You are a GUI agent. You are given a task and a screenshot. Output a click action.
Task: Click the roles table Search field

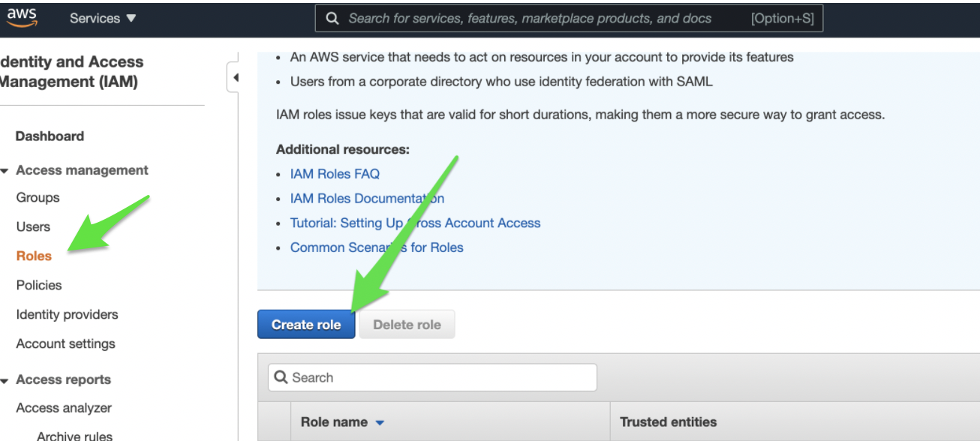coord(432,377)
